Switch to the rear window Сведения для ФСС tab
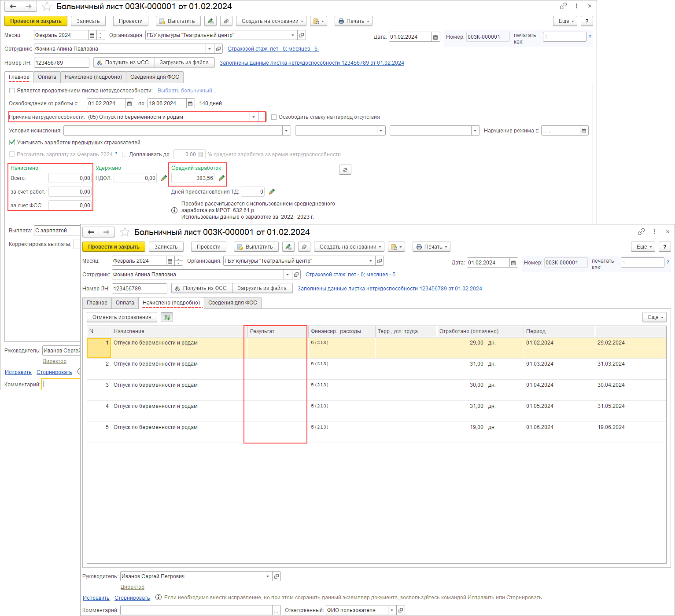The image size is (675, 616). pos(155,77)
